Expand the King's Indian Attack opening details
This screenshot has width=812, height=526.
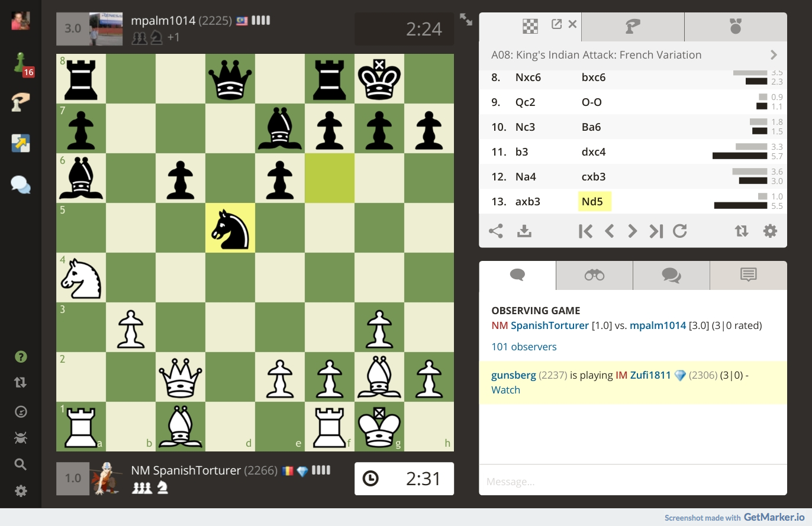(x=774, y=55)
